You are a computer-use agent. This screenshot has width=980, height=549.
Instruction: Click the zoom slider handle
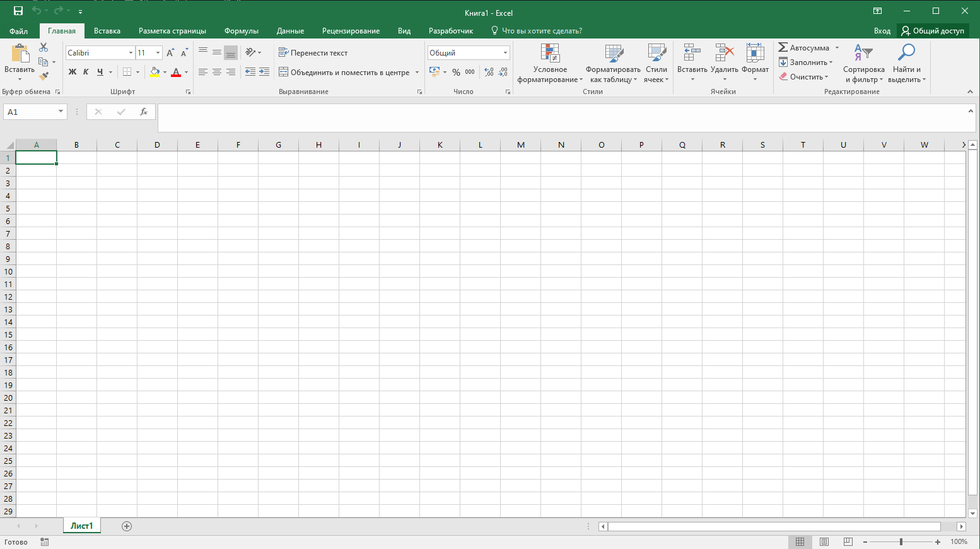click(901, 541)
